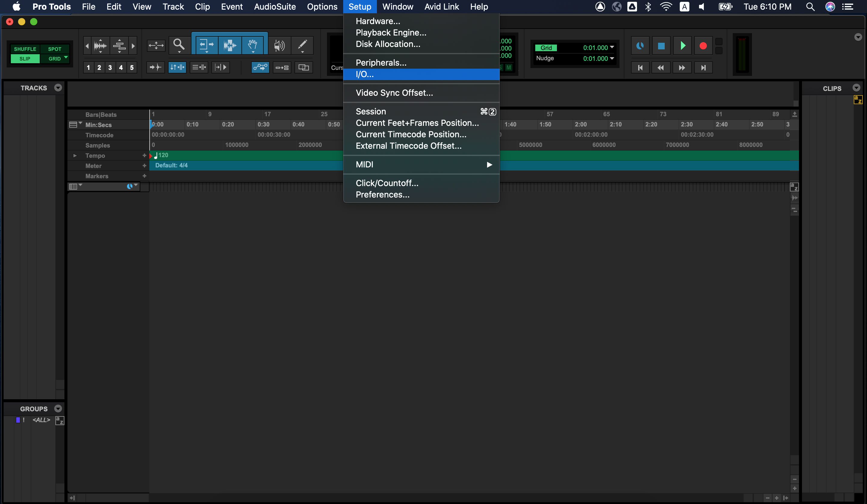The width and height of the screenshot is (867, 504).
Task: Select the Zoomer tool icon
Action: pyautogui.click(x=179, y=45)
